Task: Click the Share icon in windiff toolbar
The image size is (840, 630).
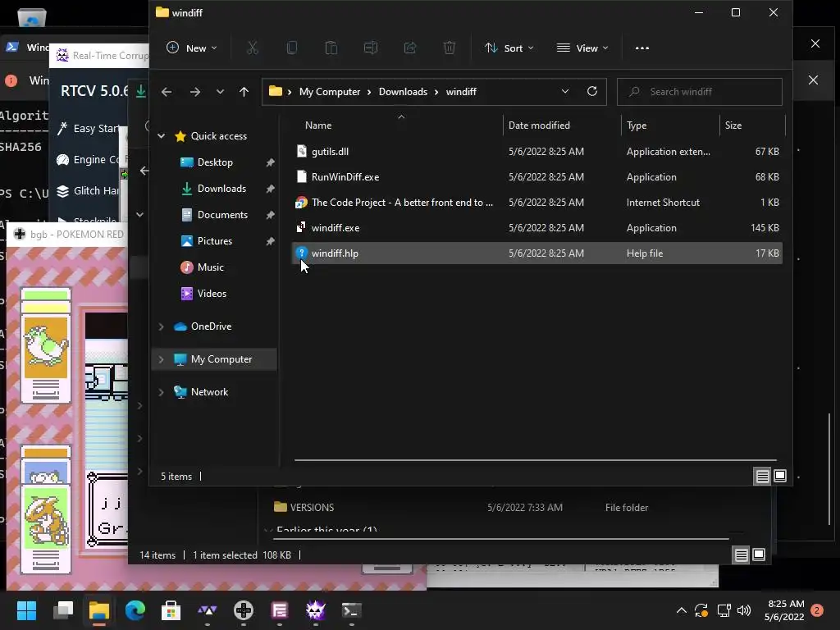Action: tap(410, 48)
